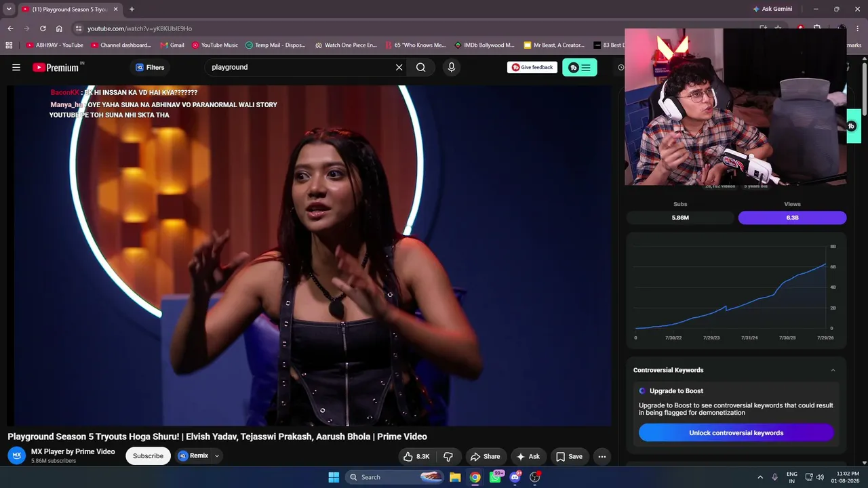The height and width of the screenshot is (488, 868).
Task: Click the Give feedback button
Action: click(532, 67)
